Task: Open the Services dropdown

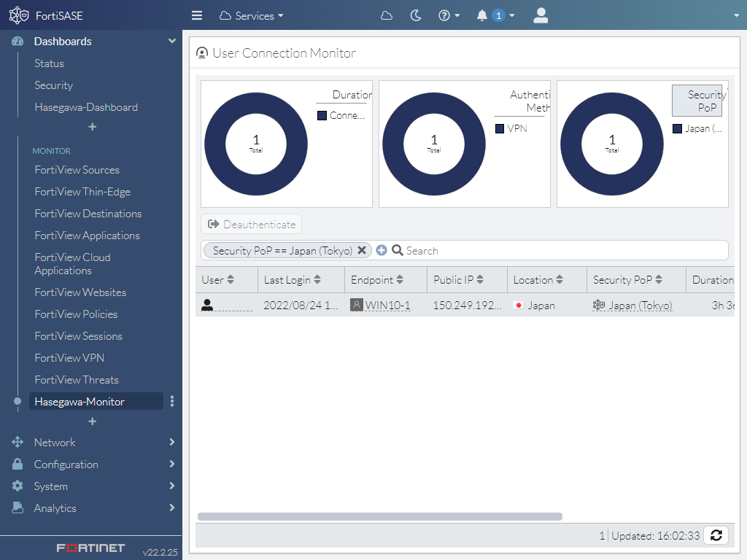Action: pyautogui.click(x=252, y=15)
